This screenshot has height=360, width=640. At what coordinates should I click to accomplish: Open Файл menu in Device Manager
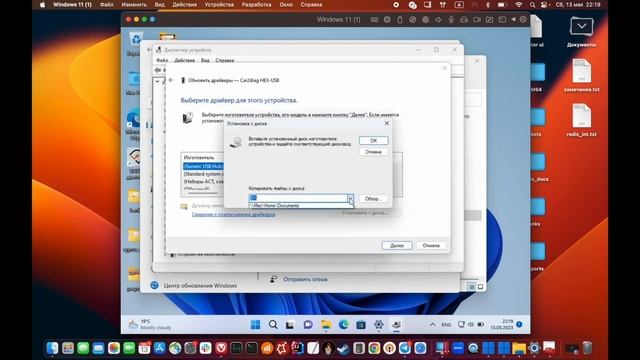click(162, 60)
